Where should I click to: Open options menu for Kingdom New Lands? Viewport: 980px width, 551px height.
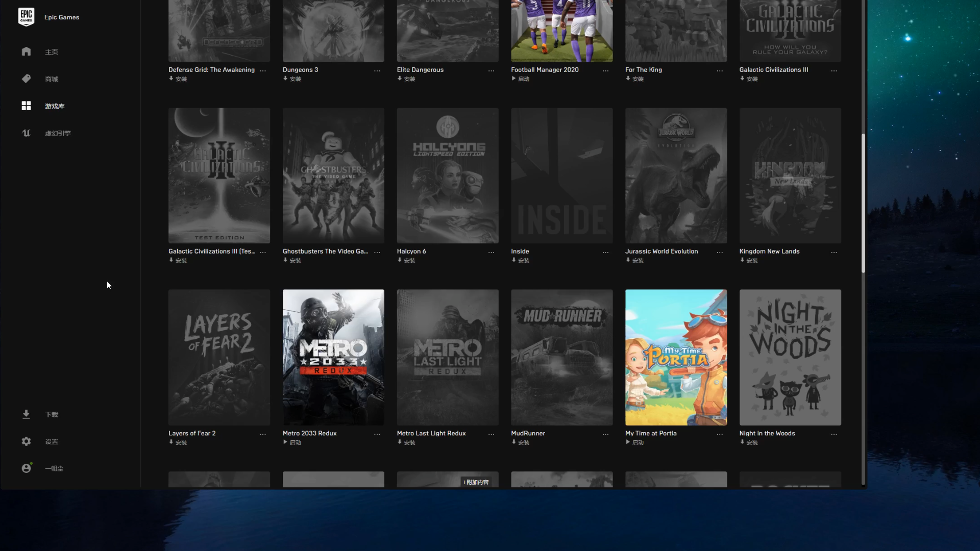[834, 252]
